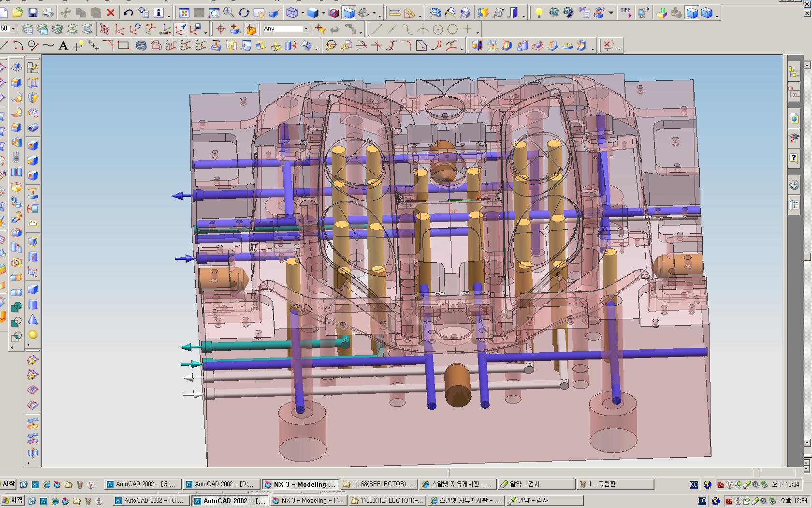Viewport: 812px width, 508px height.
Task: Open the Information icon
Action: click(x=159, y=13)
